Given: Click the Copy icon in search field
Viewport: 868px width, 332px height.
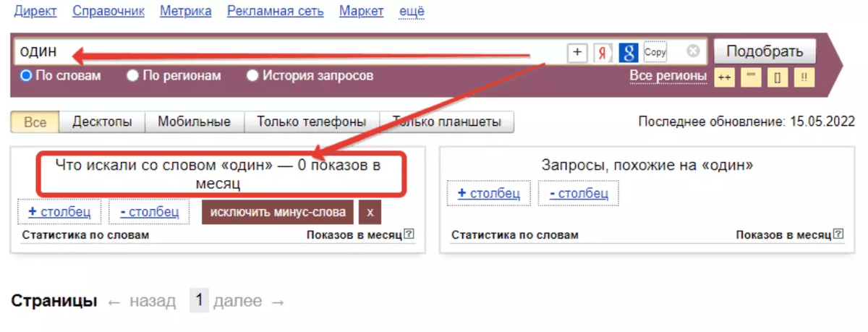Looking at the screenshot, I should tap(655, 52).
